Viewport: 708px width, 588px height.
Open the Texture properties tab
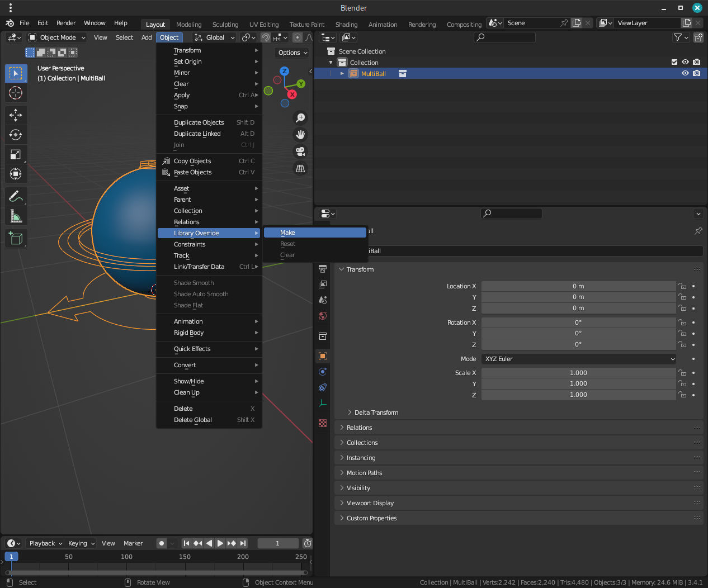tap(322, 423)
